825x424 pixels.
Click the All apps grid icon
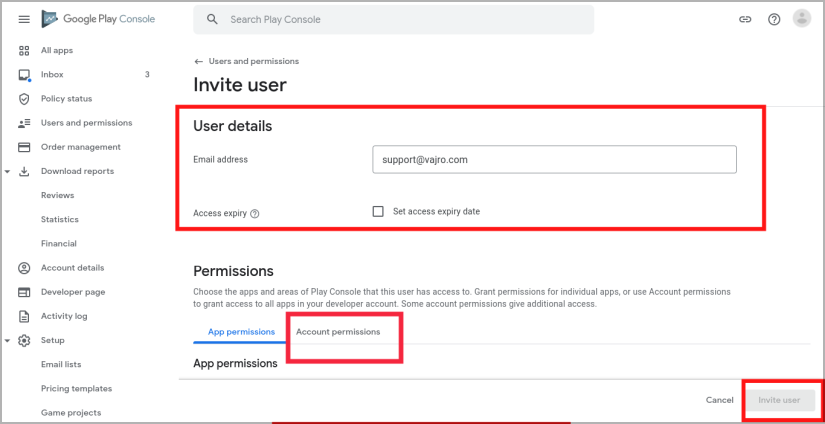pos(24,51)
